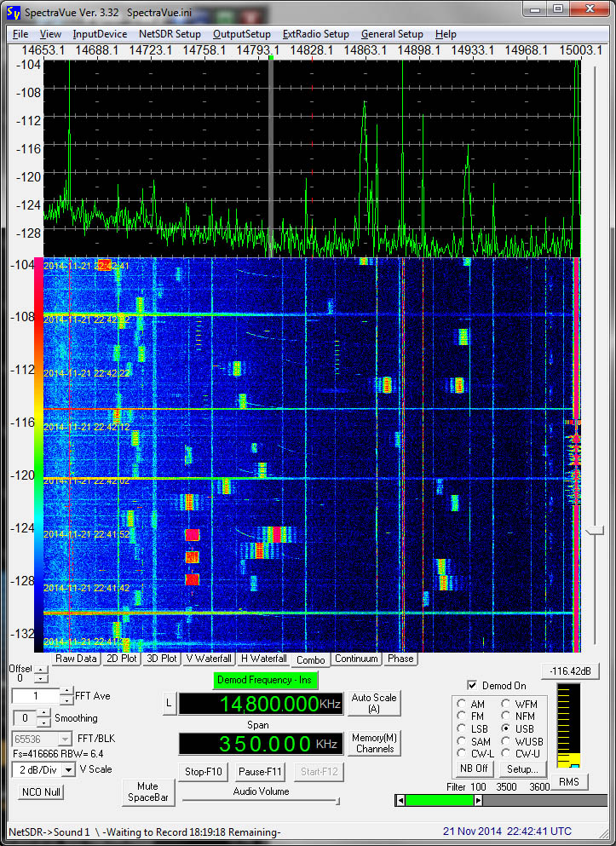The height and width of the screenshot is (846, 616).
Task: Click the grey demod marker in spectrum
Action: (x=271, y=157)
